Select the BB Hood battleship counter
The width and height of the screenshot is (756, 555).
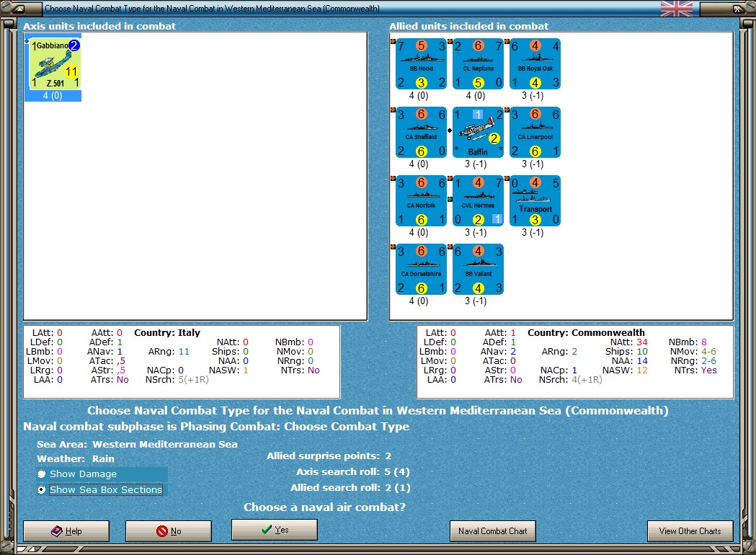[421, 63]
